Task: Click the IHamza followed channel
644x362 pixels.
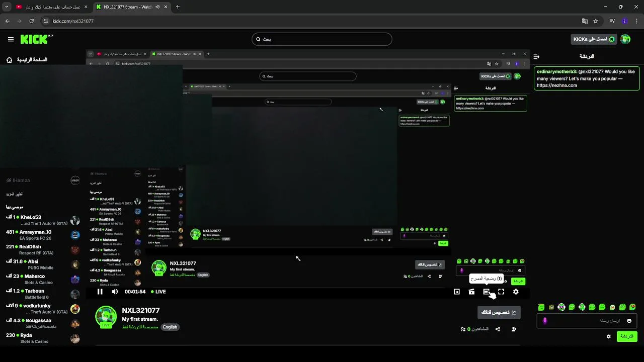Action: (x=43, y=180)
